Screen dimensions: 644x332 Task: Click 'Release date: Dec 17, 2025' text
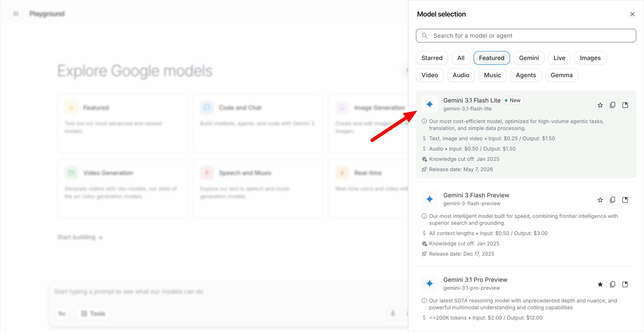point(462,254)
